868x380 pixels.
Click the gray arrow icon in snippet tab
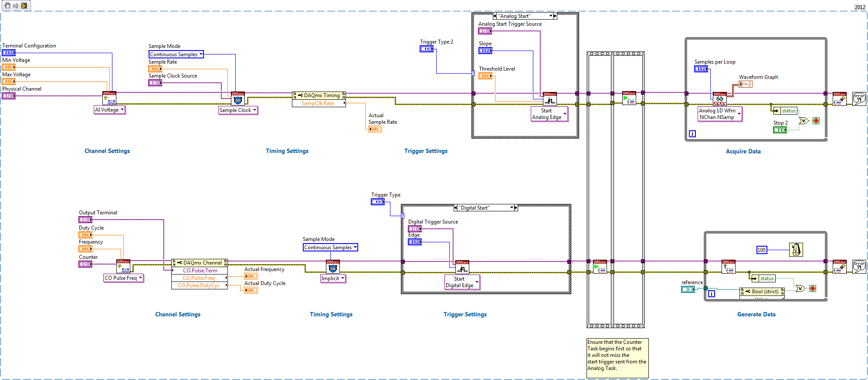click(x=16, y=6)
